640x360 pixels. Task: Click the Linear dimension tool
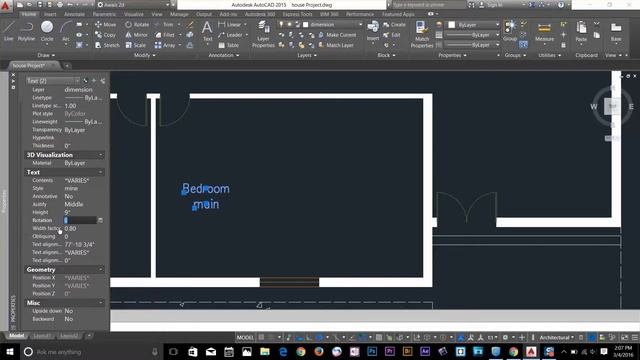click(x=229, y=24)
